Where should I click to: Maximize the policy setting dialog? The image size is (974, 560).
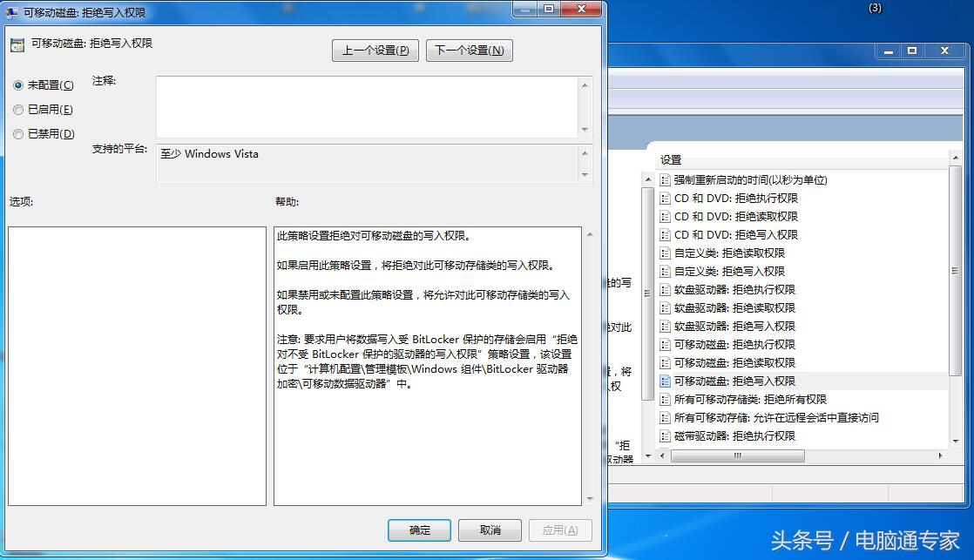click(549, 9)
